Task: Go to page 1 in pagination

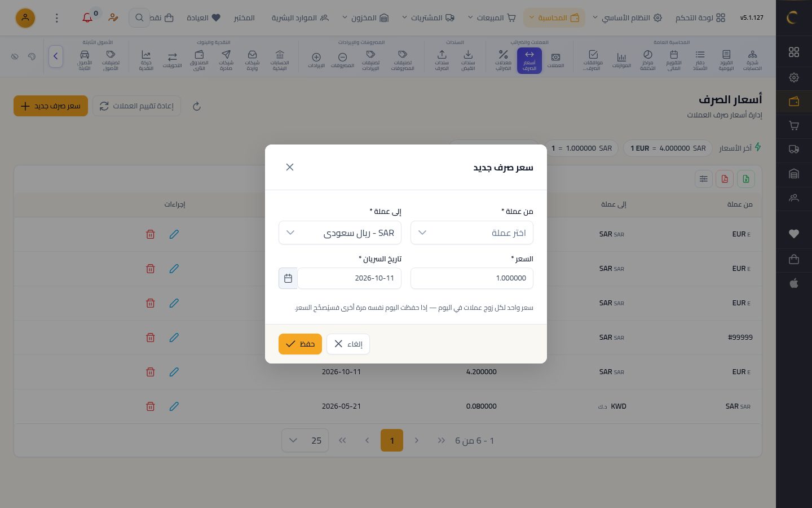Action: pos(392,440)
